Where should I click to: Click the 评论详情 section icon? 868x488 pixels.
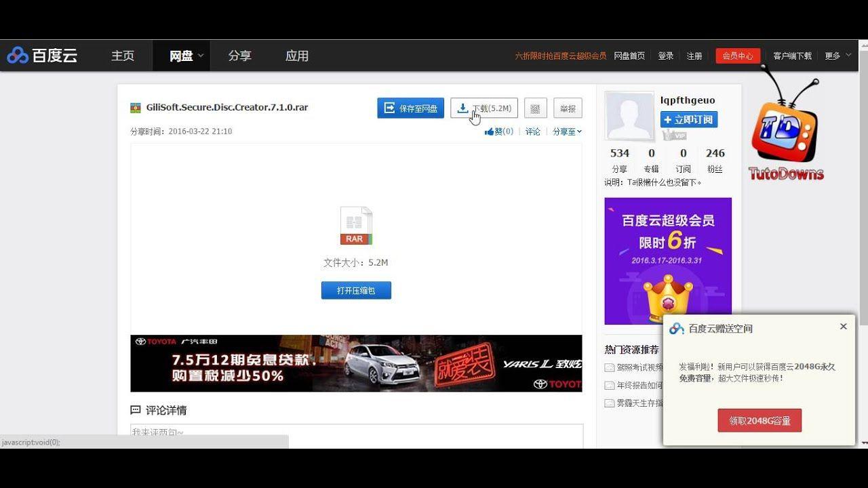(x=136, y=410)
